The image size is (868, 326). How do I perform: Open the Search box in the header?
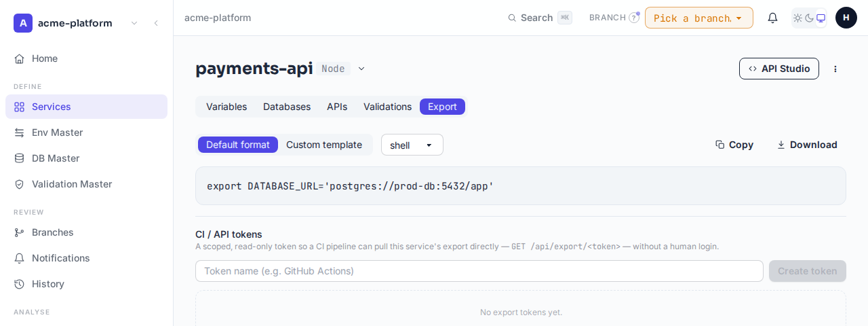click(x=540, y=18)
